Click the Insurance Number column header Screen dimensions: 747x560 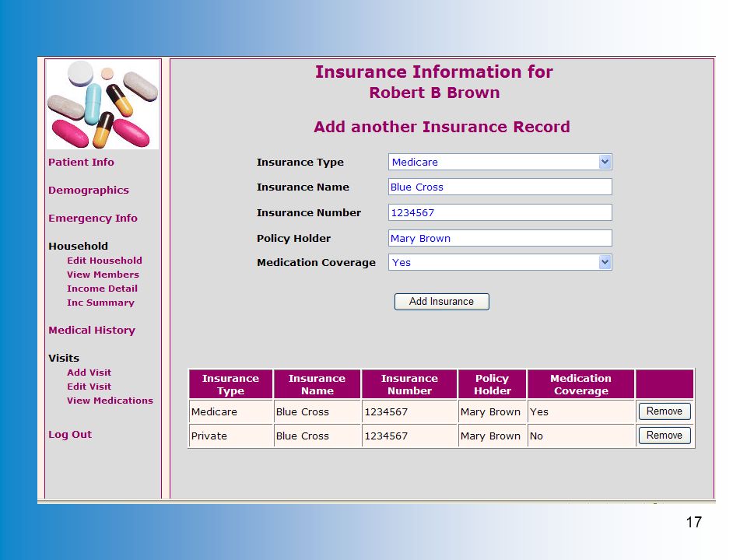coord(410,384)
